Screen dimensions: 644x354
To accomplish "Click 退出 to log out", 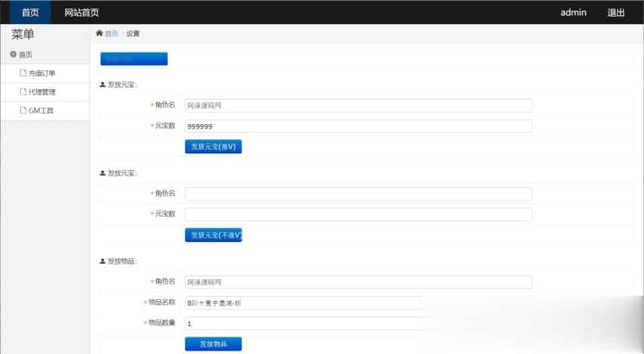I will click(x=616, y=12).
